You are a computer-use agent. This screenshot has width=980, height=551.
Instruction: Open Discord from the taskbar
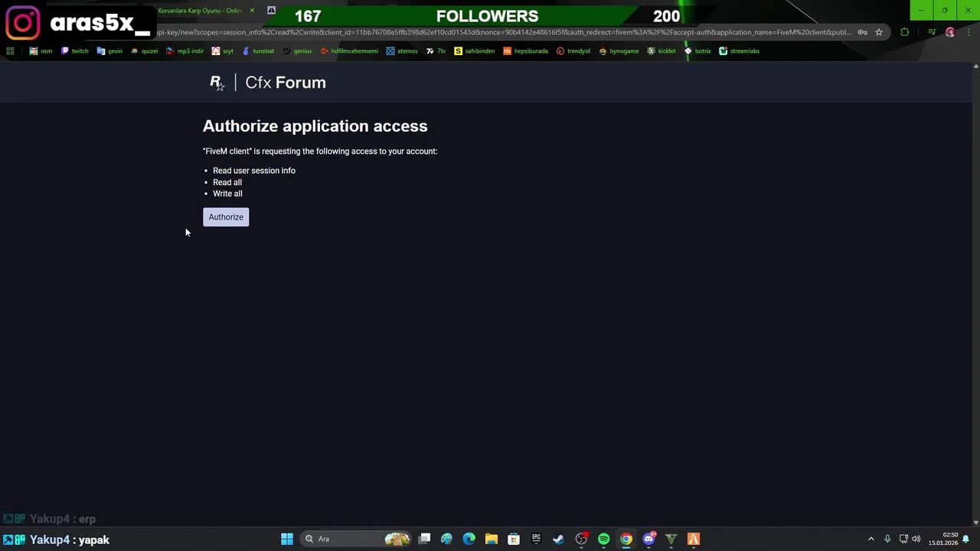coord(649,540)
